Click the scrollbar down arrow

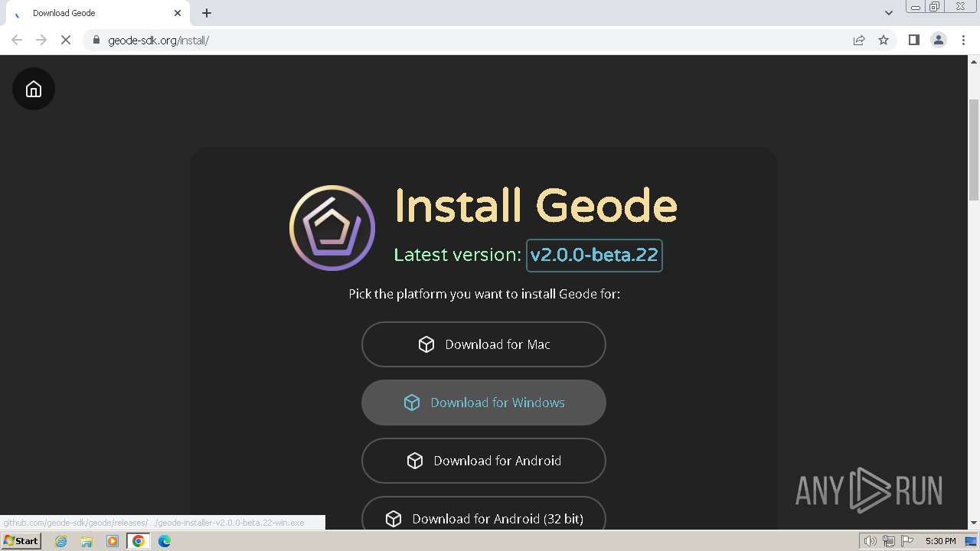[x=974, y=523]
